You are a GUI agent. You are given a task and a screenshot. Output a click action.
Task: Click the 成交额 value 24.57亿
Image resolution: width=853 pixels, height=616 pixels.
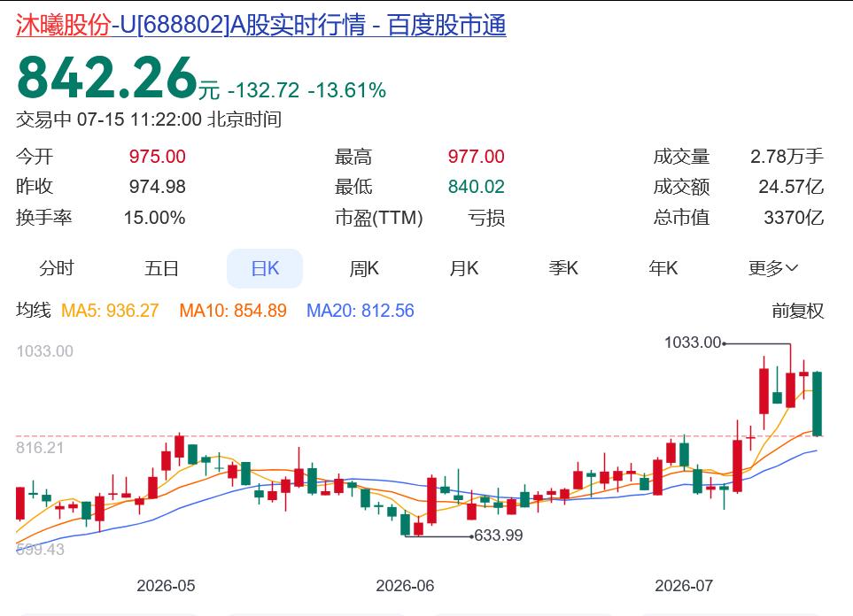[791, 187]
